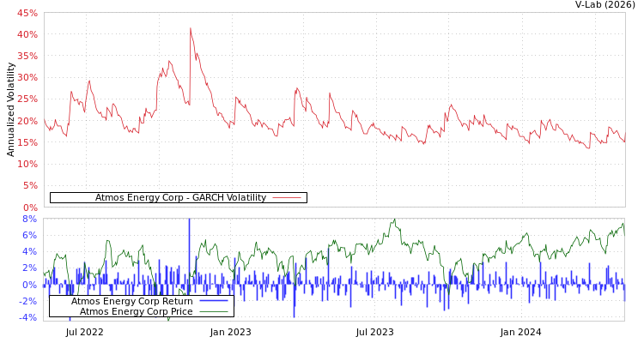Click the Atmos Energy Corp Return legend label
The image size is (644, 343).
pyautogui.click(x=131, y=301)
